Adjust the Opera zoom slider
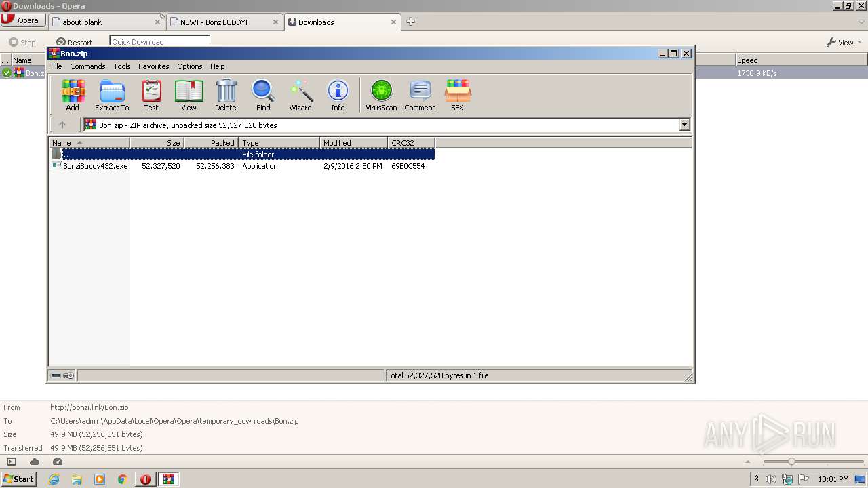The height and width of the screenshot is (488, 868). (791, 462)
